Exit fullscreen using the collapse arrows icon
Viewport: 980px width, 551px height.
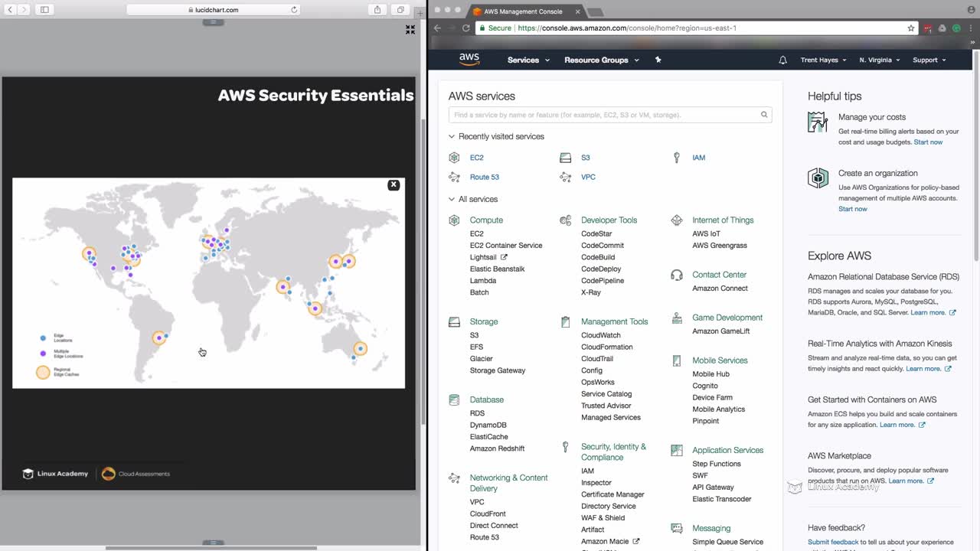[410, 30]
